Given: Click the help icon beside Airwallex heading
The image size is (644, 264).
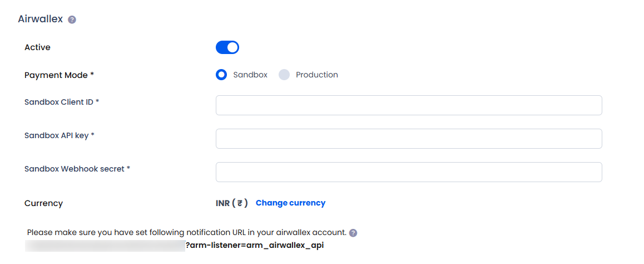Looking at the screenshot, I should click(72, 19).
